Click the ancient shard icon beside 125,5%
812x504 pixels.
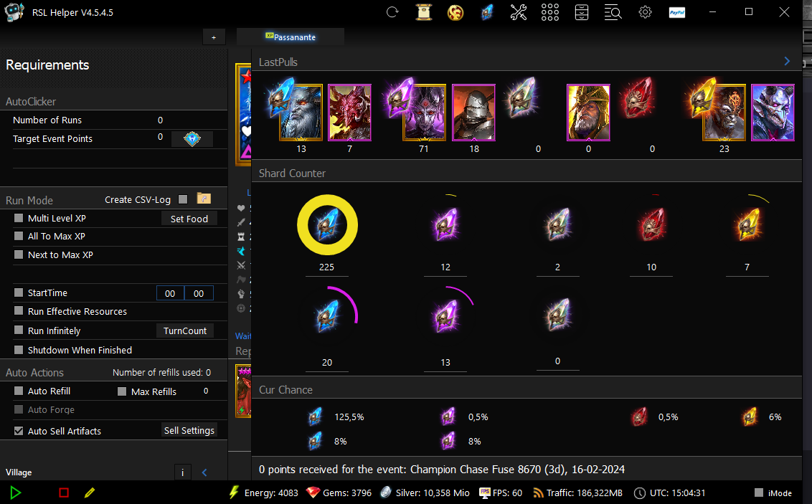[315, 417]
